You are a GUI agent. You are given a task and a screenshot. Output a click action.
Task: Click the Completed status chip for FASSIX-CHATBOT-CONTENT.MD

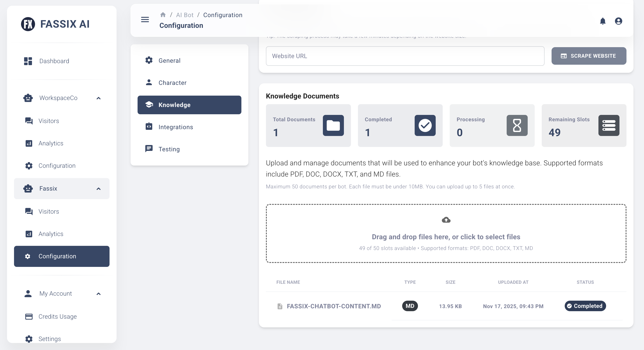tap(585, 306)
